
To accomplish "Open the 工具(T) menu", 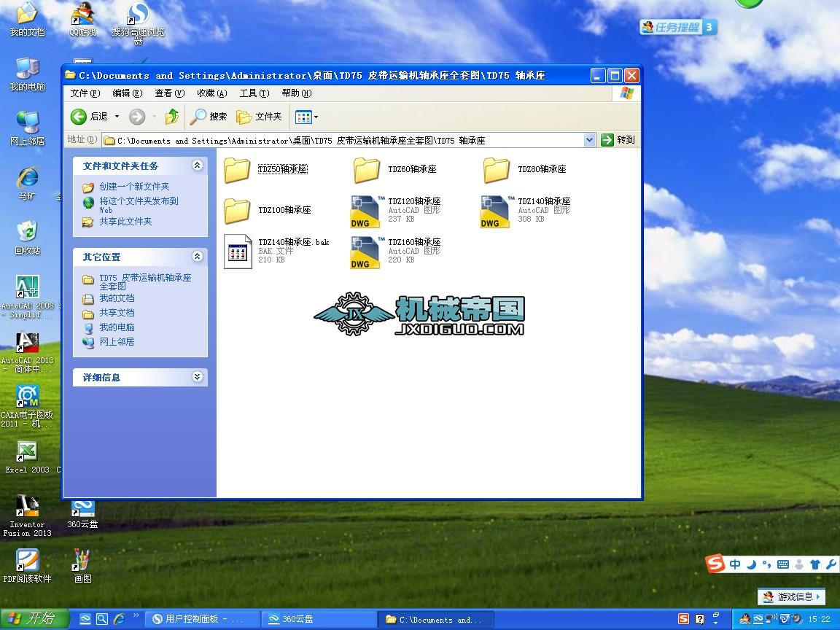I will click(x=254, y=93).
